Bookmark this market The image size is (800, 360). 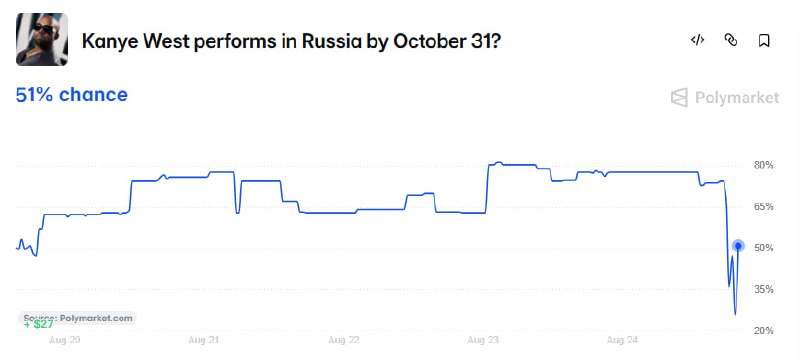point(764,40)
